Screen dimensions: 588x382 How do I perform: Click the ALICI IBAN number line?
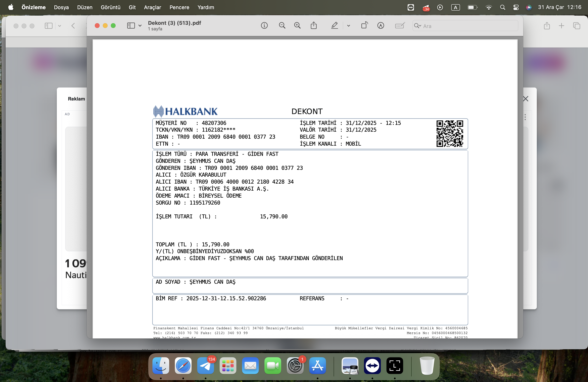coord(225,182)
